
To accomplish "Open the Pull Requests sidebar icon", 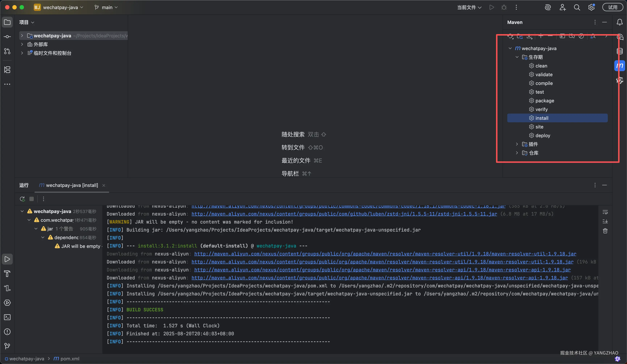I will point(7,51).
